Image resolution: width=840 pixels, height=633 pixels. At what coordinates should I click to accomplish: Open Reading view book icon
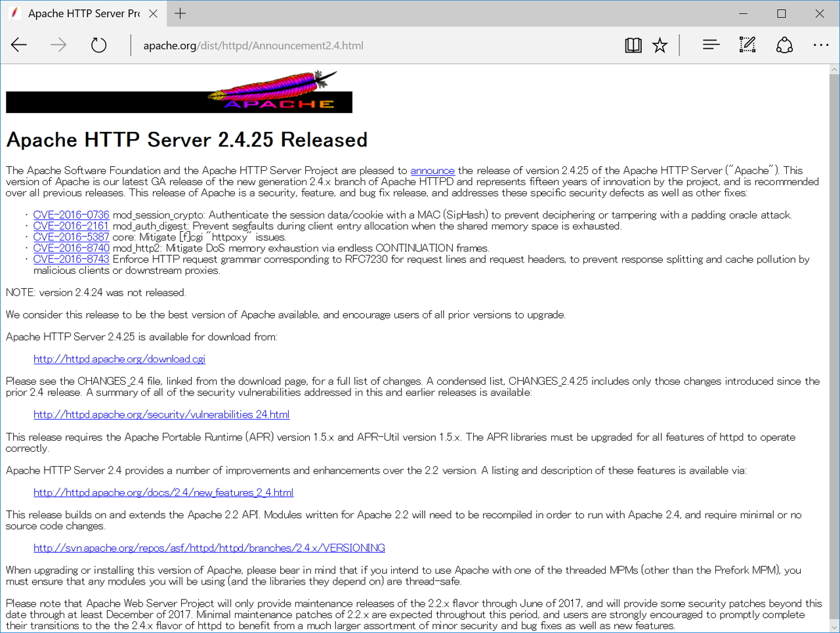click(x=633, y=45)
